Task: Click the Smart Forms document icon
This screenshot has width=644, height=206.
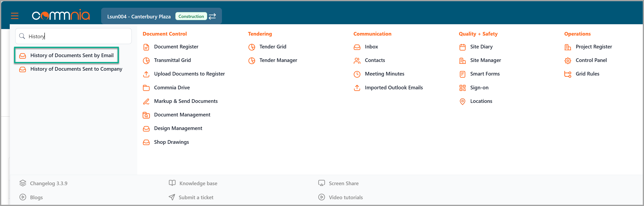Action: [x=463, y=74]
